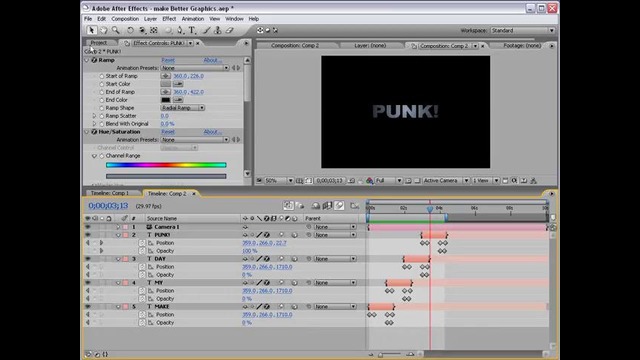Screen dimensions: 640x360
Task: Open the Graph Editor button in timeline
Action: point(354,206)
